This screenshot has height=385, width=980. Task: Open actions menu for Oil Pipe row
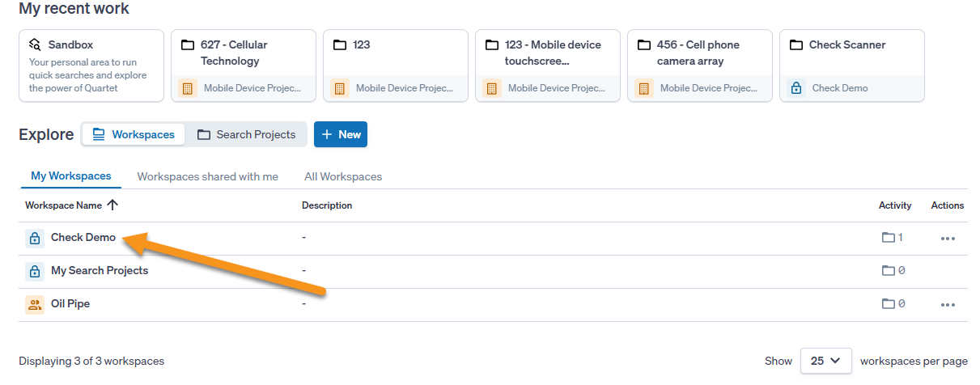pyautogui.click(x=948, y=305)
